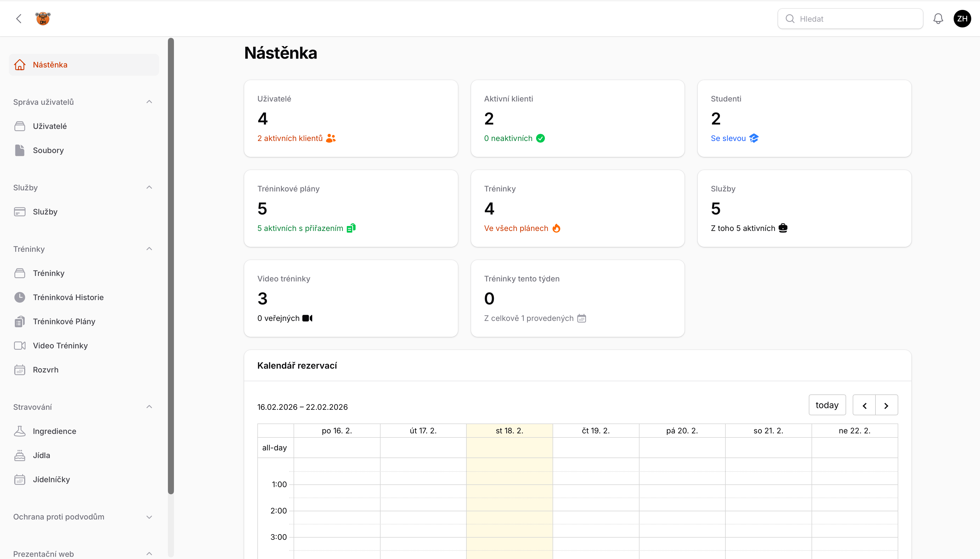Go to the Nástěnka home item
Image resolution: width=980 pixels, height=559 pixels.
pyautogui.click(x=50, y=65)
